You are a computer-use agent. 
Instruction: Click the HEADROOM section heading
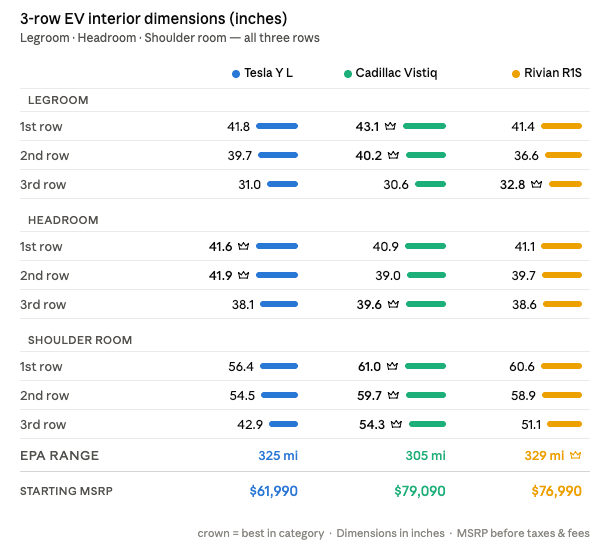pyautogui.click(x=63, y=220)
